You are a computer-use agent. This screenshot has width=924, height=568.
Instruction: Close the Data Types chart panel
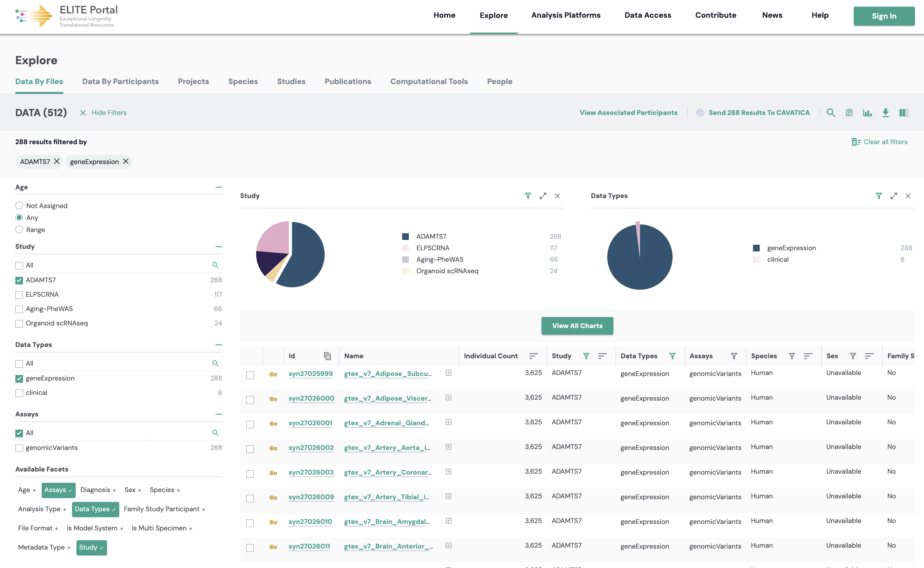tap(908, 196)
